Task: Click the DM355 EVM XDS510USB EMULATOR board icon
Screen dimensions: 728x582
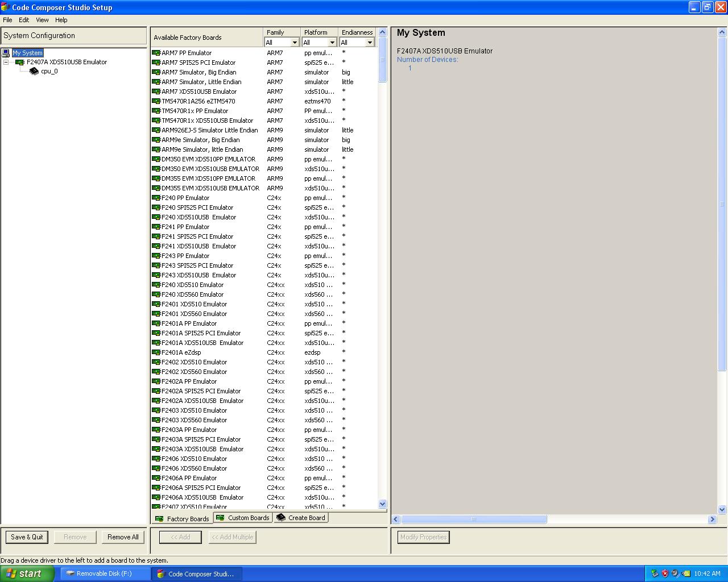Action: click(x=156, y=188)
